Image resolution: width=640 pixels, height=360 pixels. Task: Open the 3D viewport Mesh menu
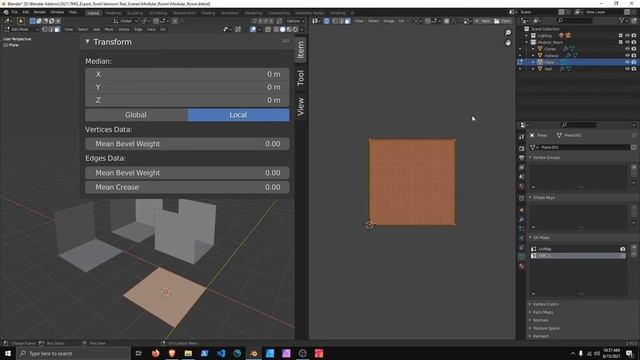[109, 29]
